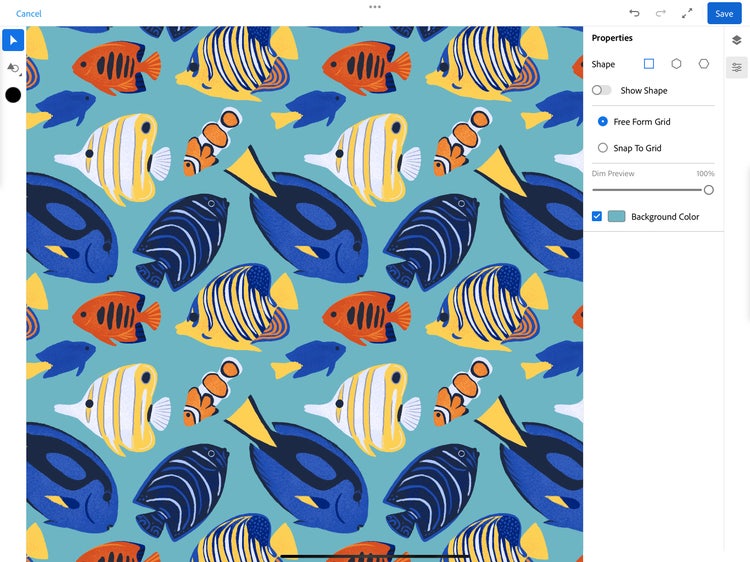Open the black fill color swatch
This screenshot has width=750, height=562.
[13, 95]
